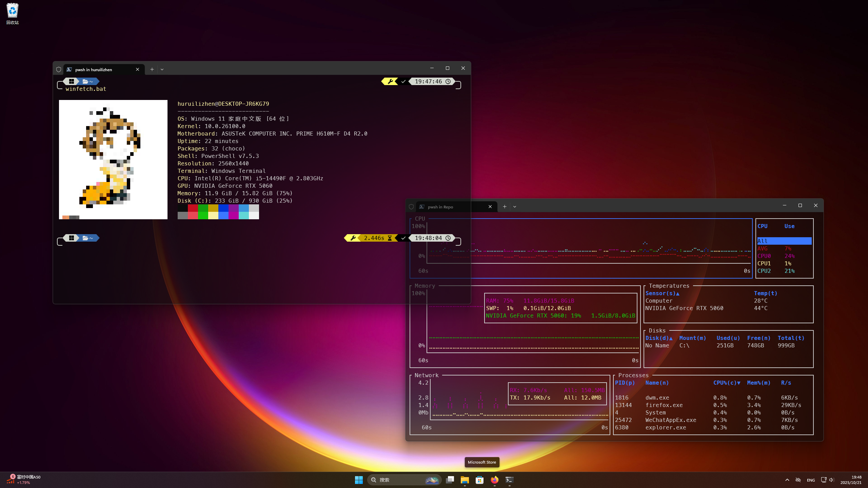
Task: Toggle process sort order via CPU%(c) header
Action: point(726,383)
